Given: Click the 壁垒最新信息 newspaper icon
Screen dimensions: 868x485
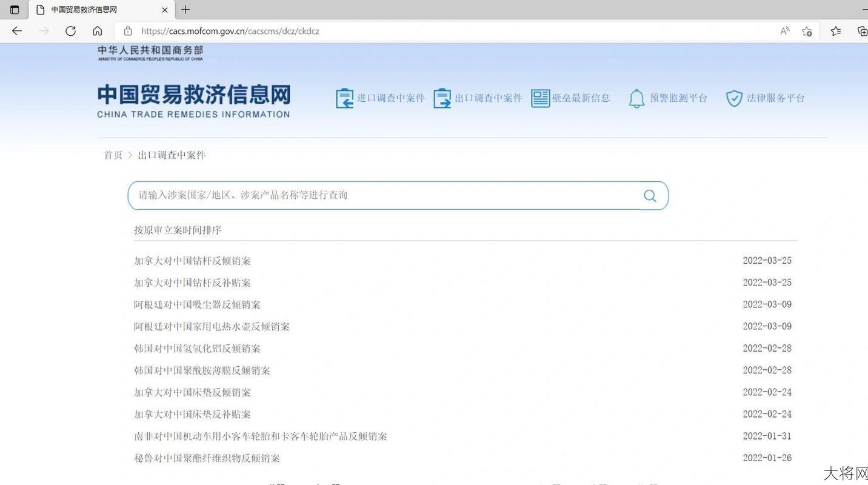Looking at the screenshot, I should pos(540,98).
